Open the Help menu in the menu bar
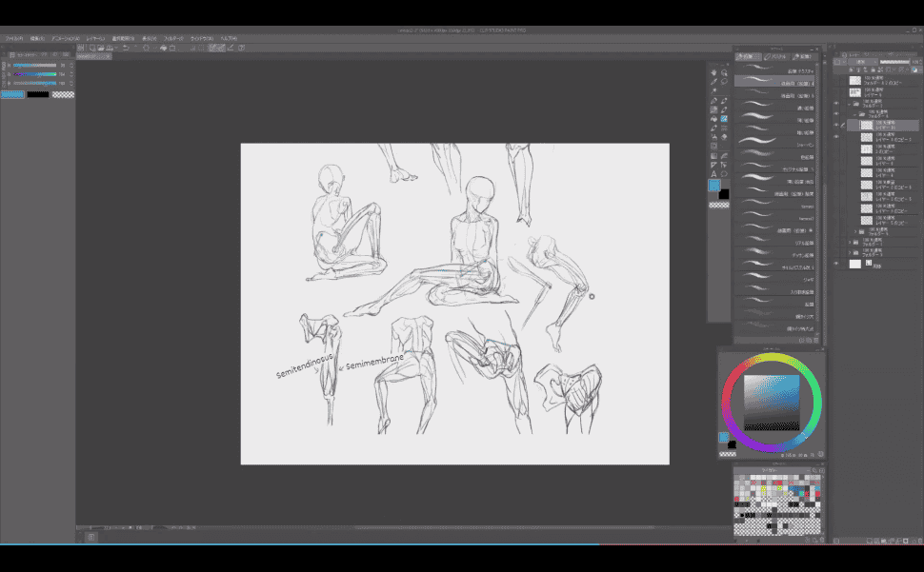Screen dimensions: 924x572 (x=229, y=38)
